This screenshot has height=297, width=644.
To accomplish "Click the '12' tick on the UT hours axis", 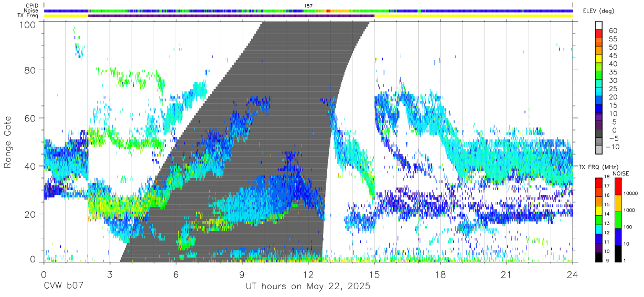I will point(308,274).
